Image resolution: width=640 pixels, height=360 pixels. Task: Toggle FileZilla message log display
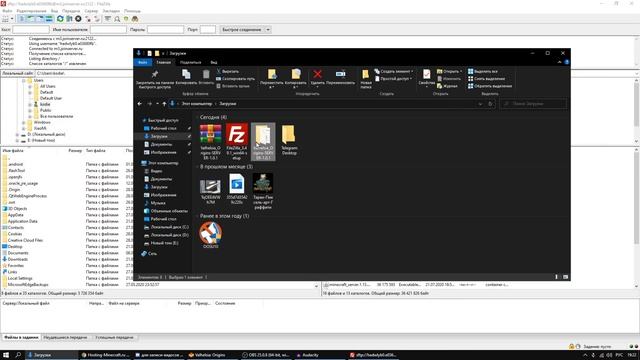point(22,19)
